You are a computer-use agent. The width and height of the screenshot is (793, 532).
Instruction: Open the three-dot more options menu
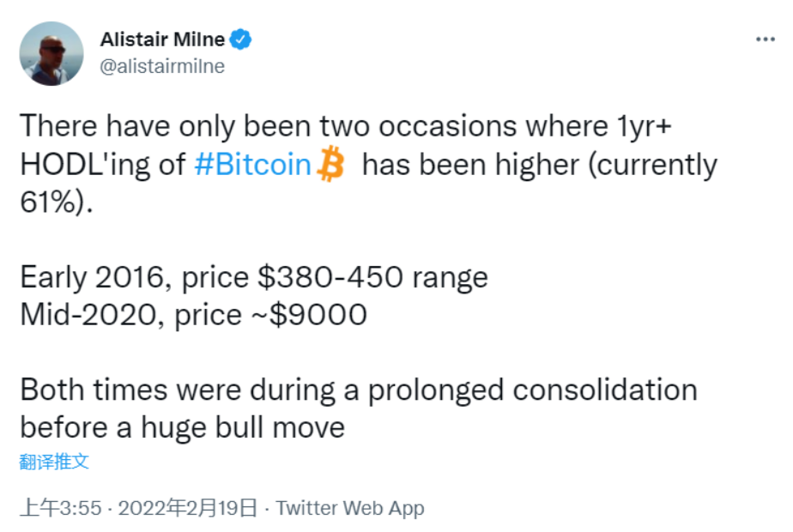click(x=765, y=39)
